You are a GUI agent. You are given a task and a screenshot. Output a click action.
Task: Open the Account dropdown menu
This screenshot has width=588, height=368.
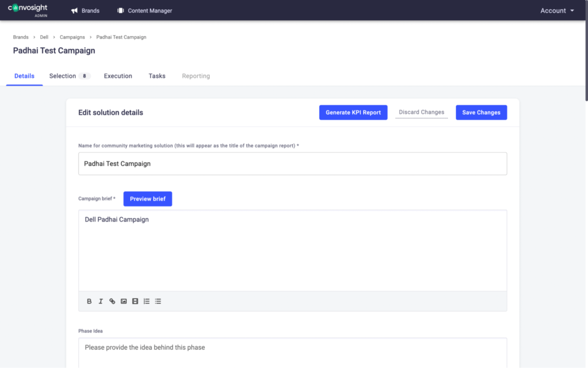click(556, 10)
